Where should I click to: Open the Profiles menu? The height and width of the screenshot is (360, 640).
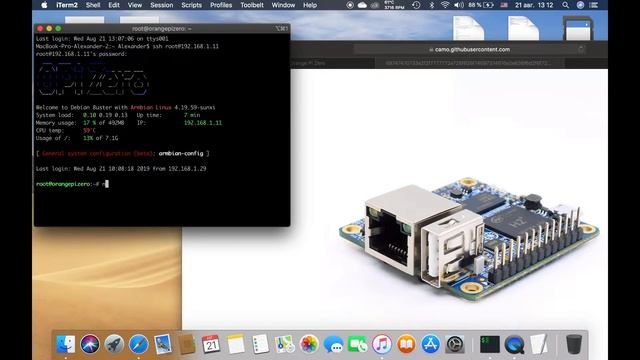[221, 5]
